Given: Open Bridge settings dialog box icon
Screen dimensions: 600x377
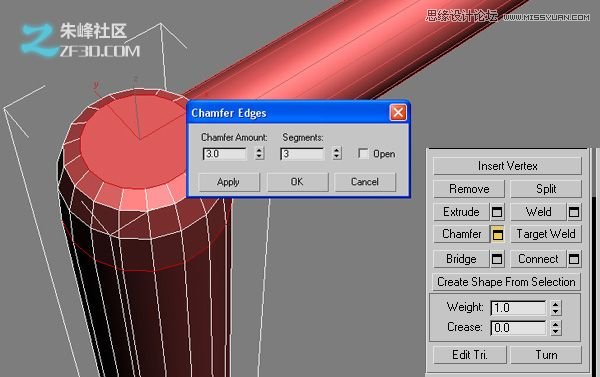Looking at the screenshot, I should [x=497, y=259].
